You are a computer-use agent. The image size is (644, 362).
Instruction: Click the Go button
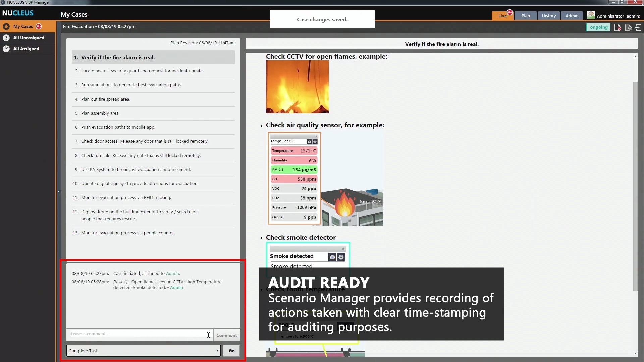click(232, 351)
